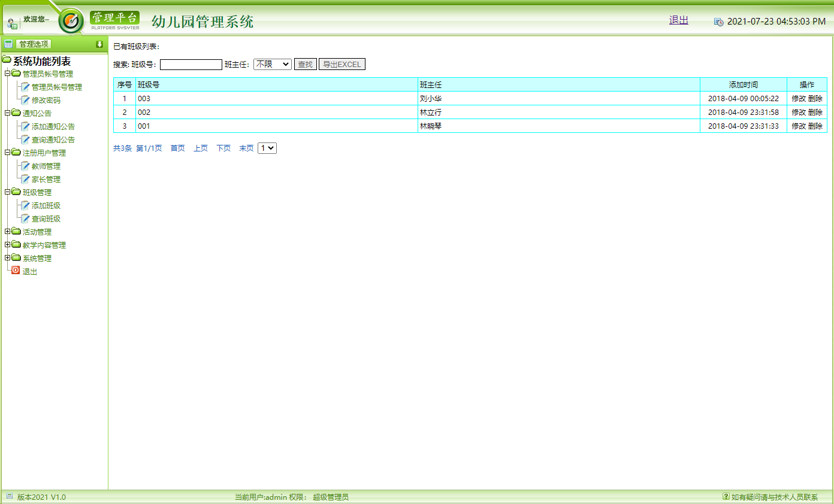
Task: Click the 家长管理 edit pencil icon
Action: [x=26, y=179]
